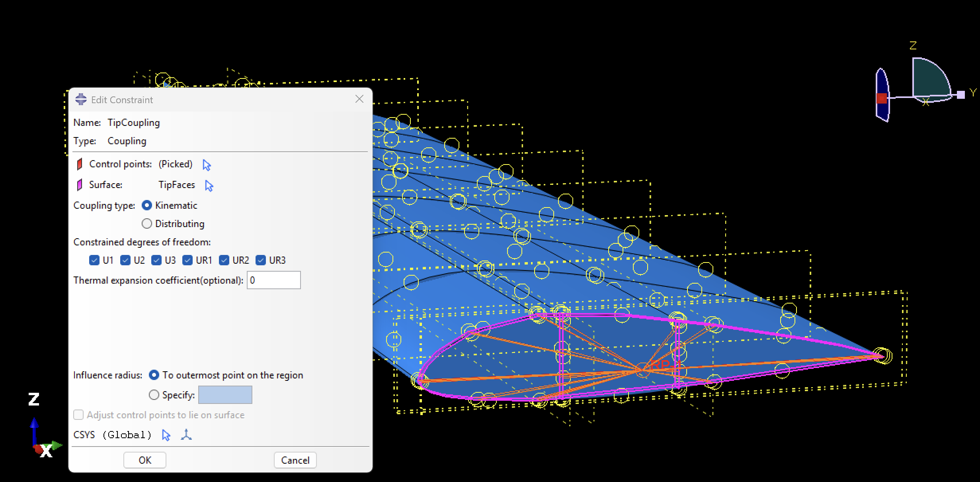The image size is (980, 482).
Task: Select Kinematic coupling type
Action: [147, 206]
